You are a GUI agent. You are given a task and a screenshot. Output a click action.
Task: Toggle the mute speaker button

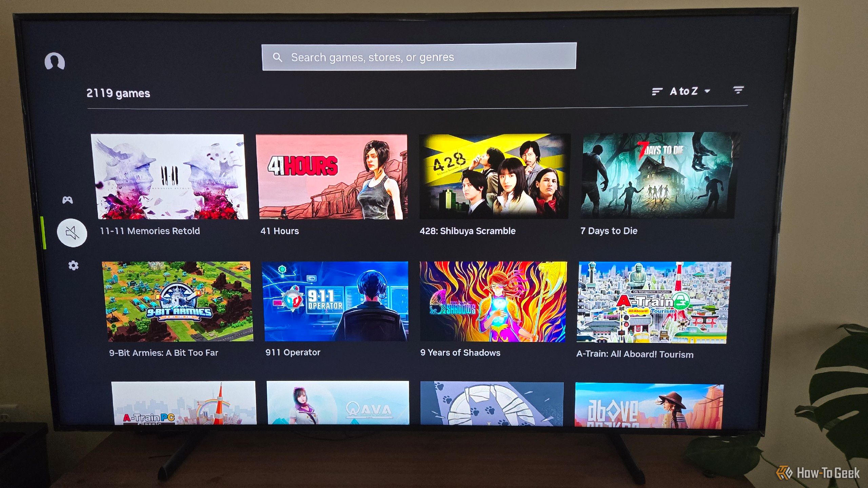click(71, 232)
